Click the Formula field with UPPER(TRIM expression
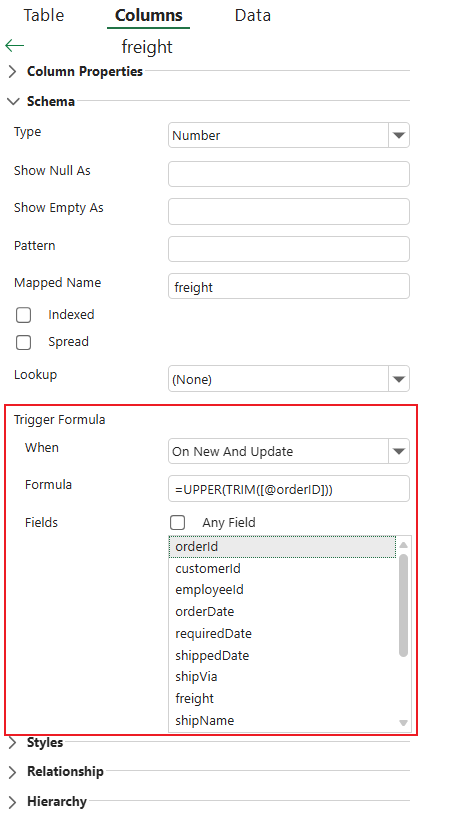458x831 pixels. click(289, 489)
